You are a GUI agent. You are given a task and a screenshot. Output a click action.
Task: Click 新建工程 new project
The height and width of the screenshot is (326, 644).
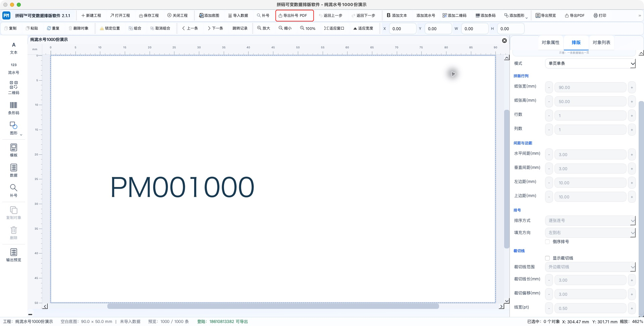coord(91,15)
